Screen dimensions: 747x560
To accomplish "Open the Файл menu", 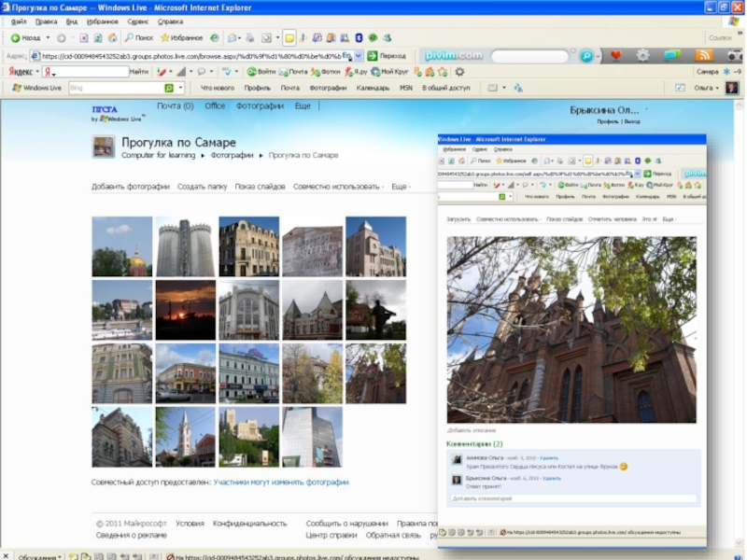I will tap(19, 21).
